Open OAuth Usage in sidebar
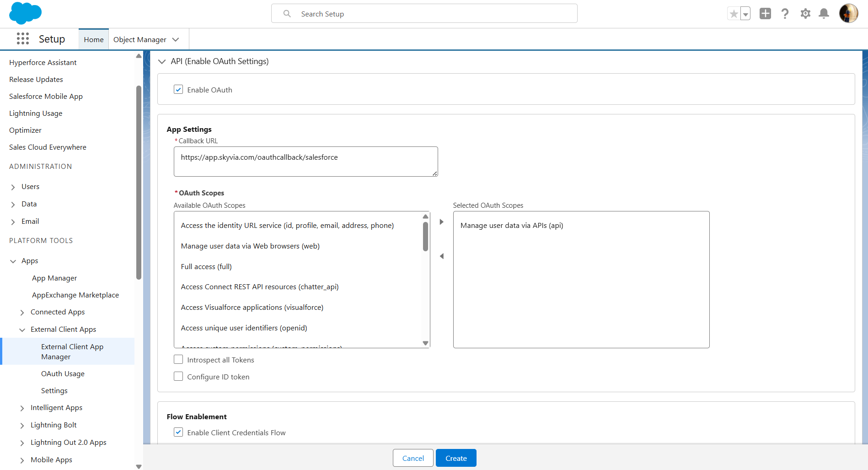 [63, 373]
